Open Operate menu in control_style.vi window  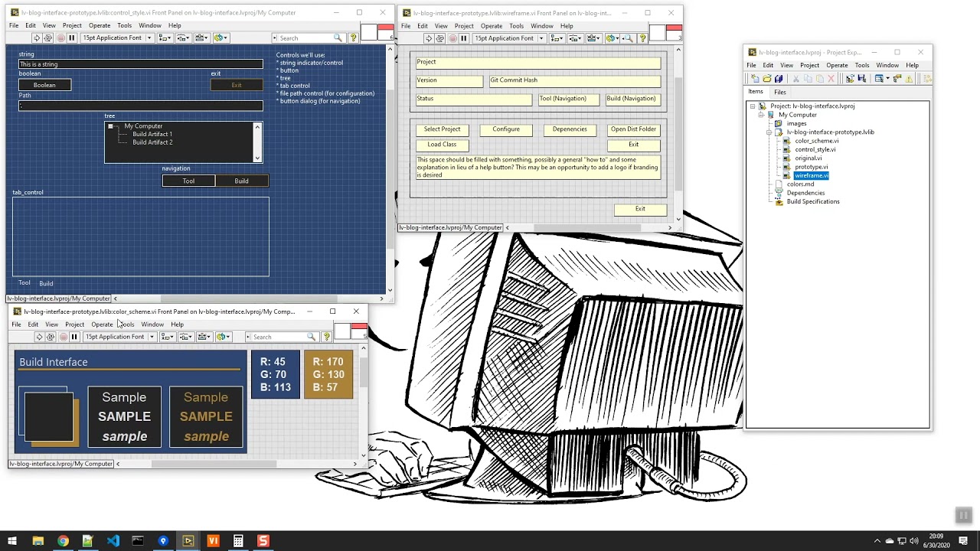[x=100, y=25]
